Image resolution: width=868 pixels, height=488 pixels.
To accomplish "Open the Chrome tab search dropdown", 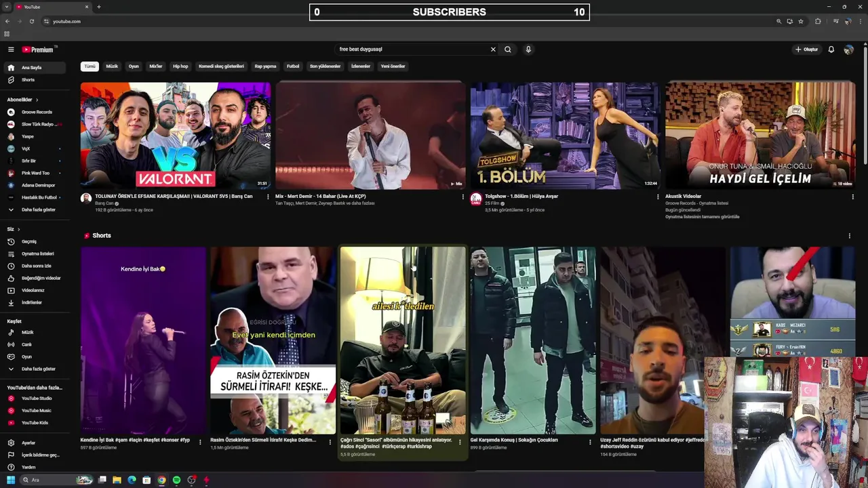I will tap(7, 7).
